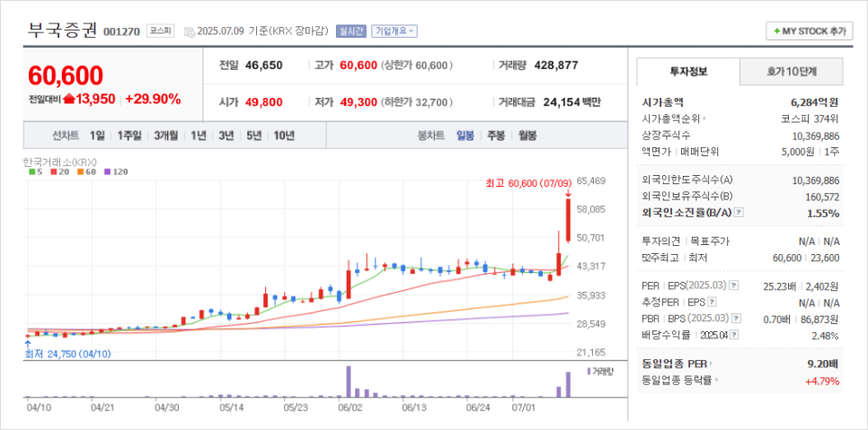This screenshot has width=868, height=430.
Task: Click help icon next to 추정PER EPS
Action: (x=712, y=302)
